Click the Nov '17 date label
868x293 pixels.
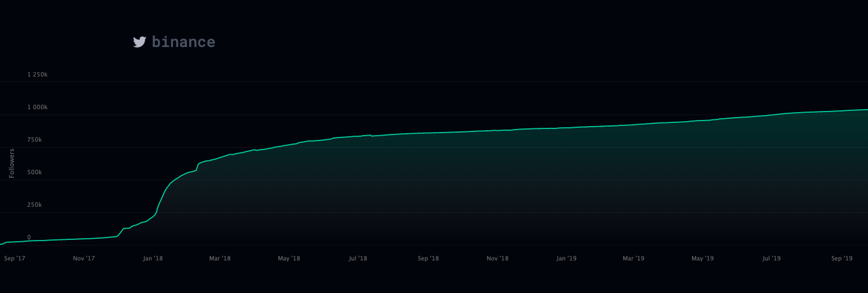coord(84,259)
